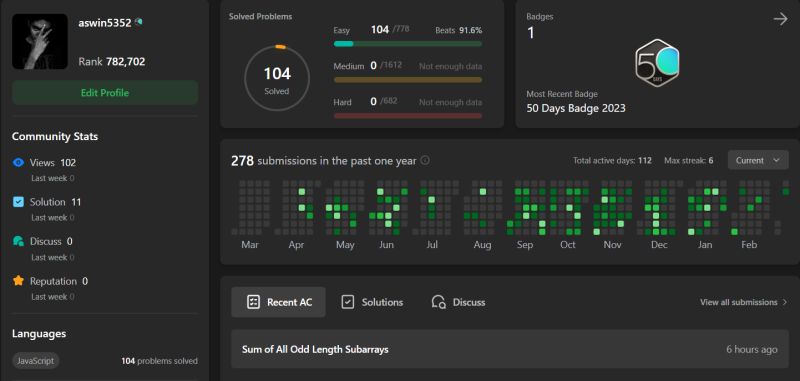The height and width of the screenshot is (381, 800).
Task: Click the 104 Solved progress circle
Action: 277,79
